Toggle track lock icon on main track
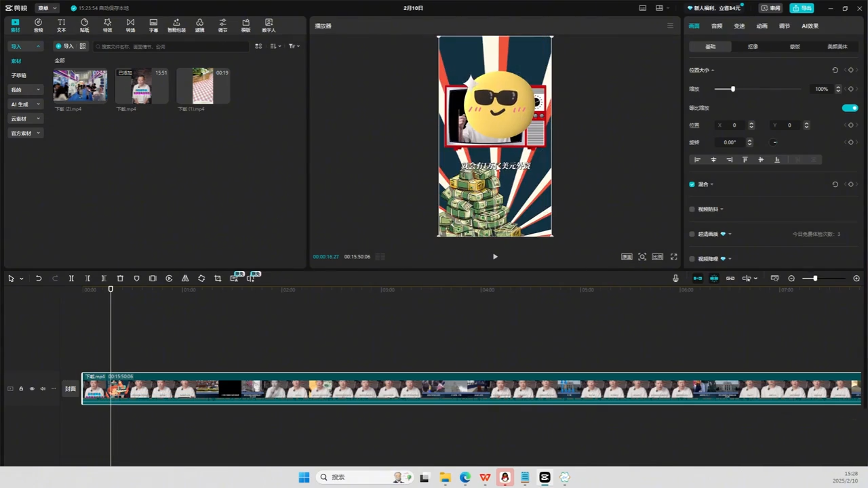Screen dimensions: 868x488 [x=21, y=389]
